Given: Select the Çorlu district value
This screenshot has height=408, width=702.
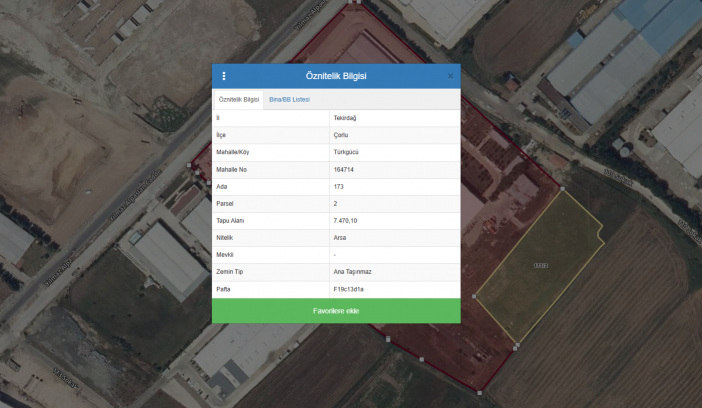Looking at the screenshot, I should point(340,135).
